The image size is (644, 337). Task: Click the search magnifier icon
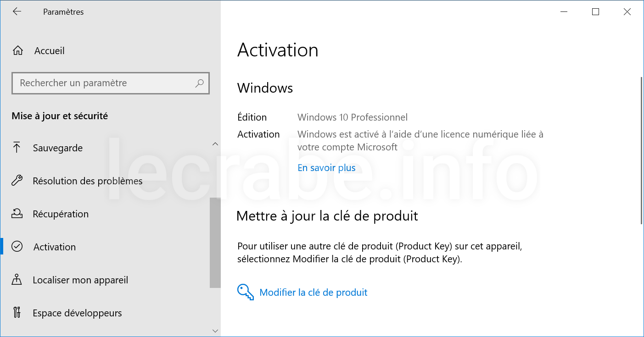pos(199,83)
